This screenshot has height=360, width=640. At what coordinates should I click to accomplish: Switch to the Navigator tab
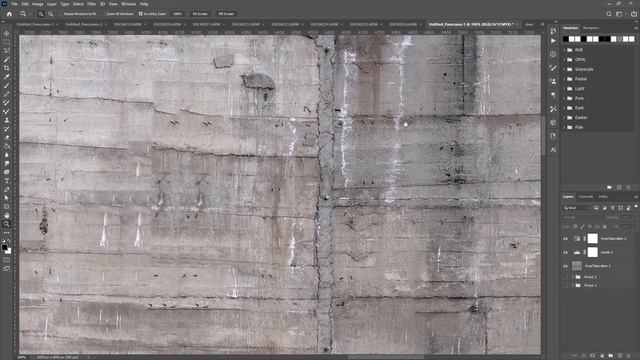pos(591,28)
